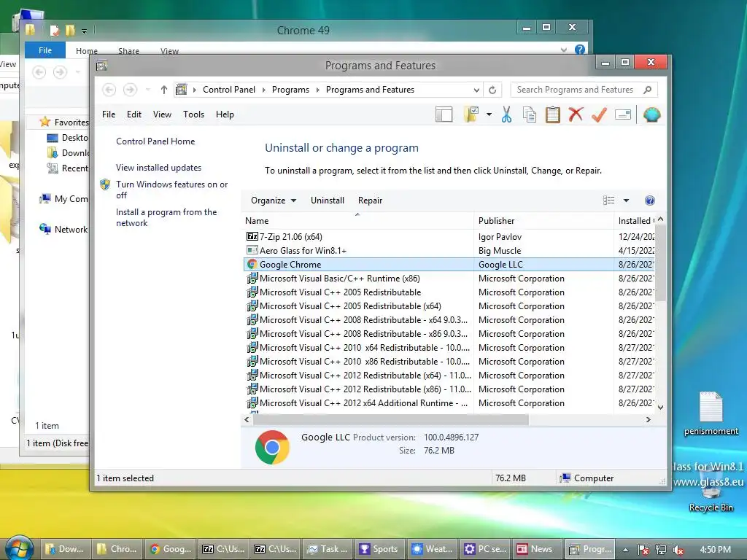Select 7-Zip 21.06 (x64) in the list
This screenshot has width=747, height=560.
(290, 237)
